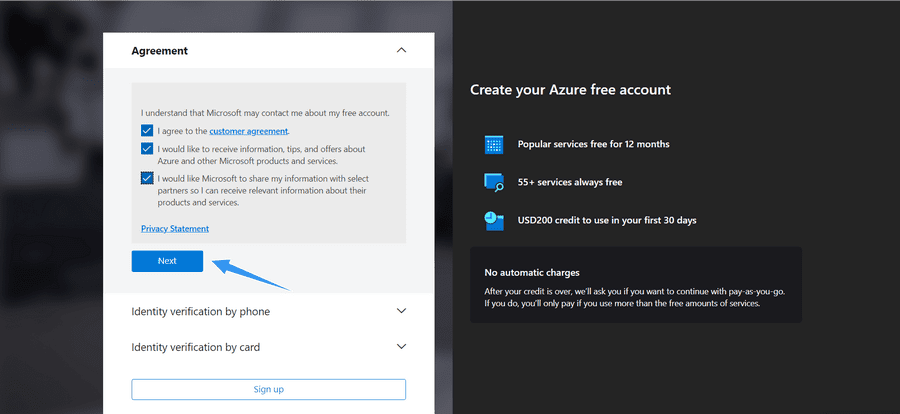
Task: Click the Agreement section heading
Action: coord(160,51)
